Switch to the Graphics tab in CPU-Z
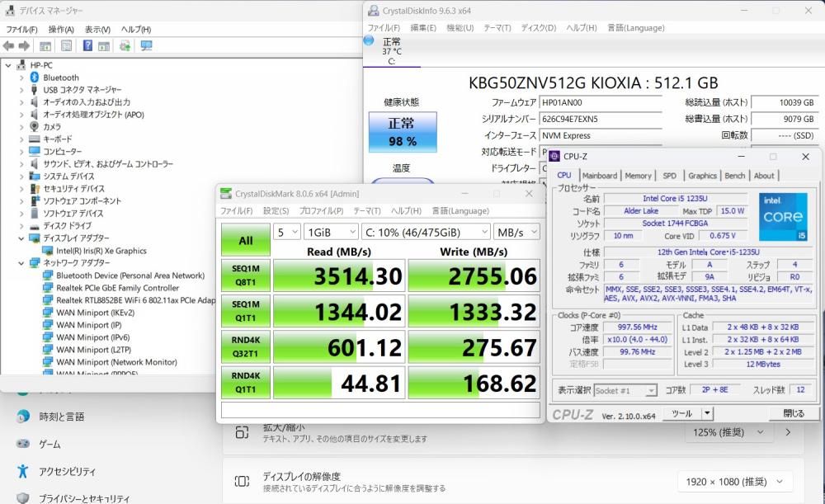 coord(702,176)
